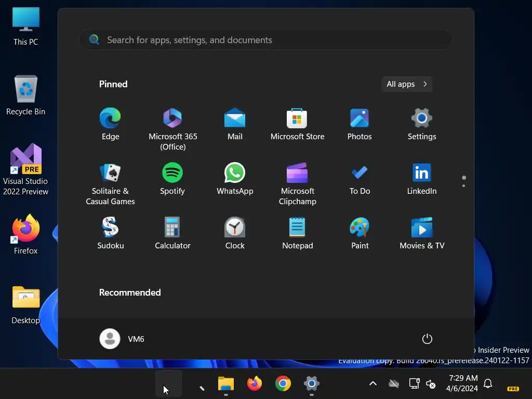Open Solitaire & Casual Games
Viewport: 532px width, 399px height.
pyautogui.click(x=110, y=184)
